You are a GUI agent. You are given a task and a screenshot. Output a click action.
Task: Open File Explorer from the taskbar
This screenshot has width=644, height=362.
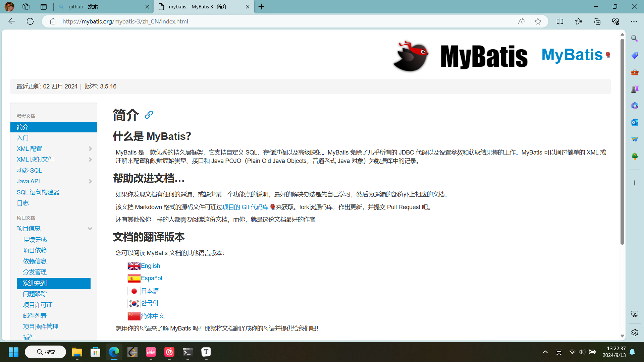pyautogui.click(x=77, y=352)
